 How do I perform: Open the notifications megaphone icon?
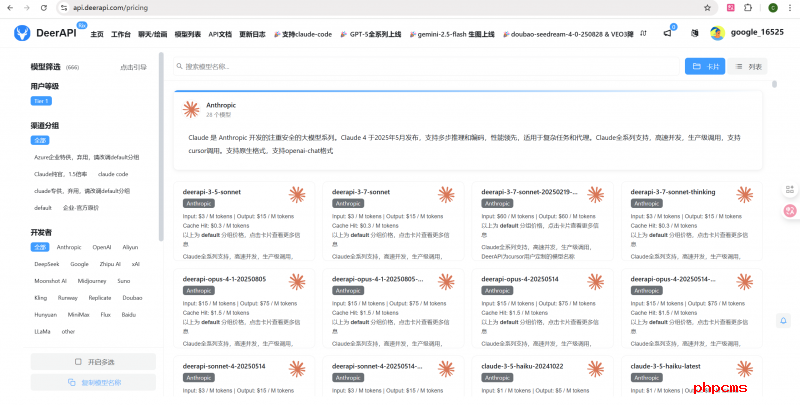click(667, 33)
